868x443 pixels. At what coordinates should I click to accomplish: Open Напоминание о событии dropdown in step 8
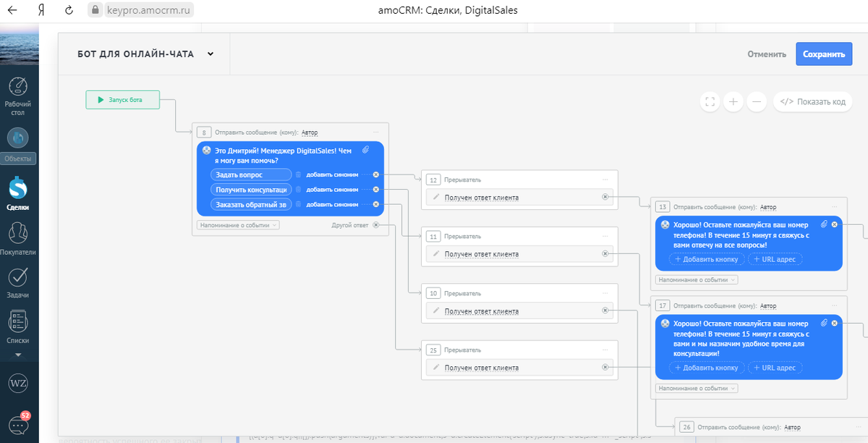[x=238, y=225]
